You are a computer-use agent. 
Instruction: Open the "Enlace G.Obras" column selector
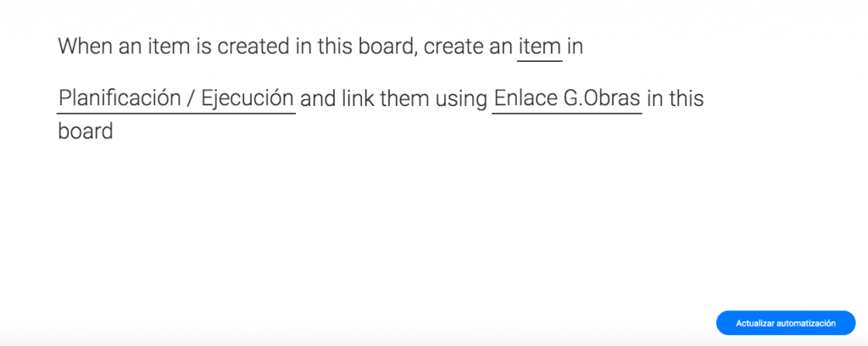tap(566, 98)
